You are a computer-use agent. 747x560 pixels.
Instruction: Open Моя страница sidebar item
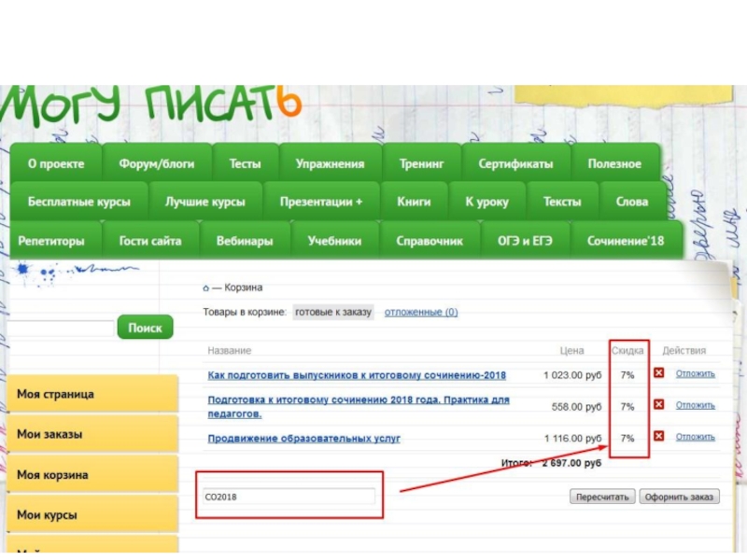coord(92,394)
